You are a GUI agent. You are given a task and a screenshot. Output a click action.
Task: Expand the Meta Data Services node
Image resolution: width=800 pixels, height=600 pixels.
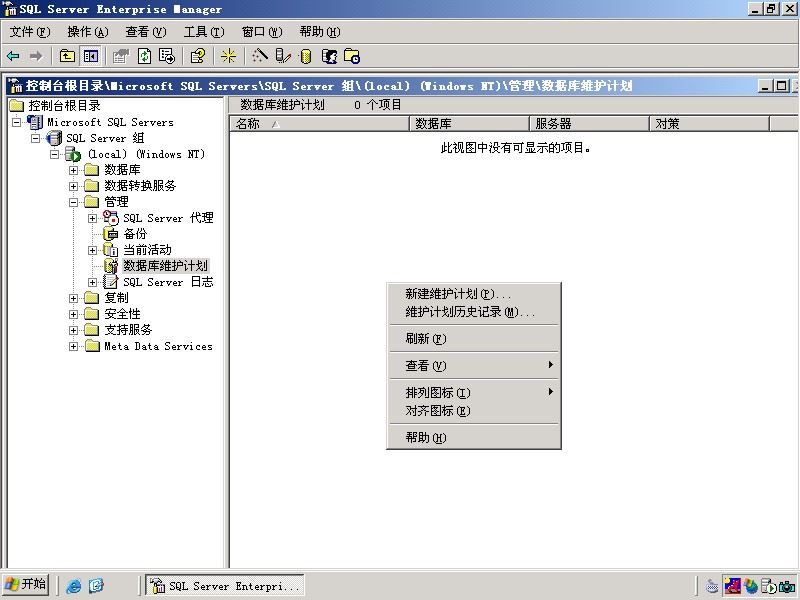click(x=73, y=346)
